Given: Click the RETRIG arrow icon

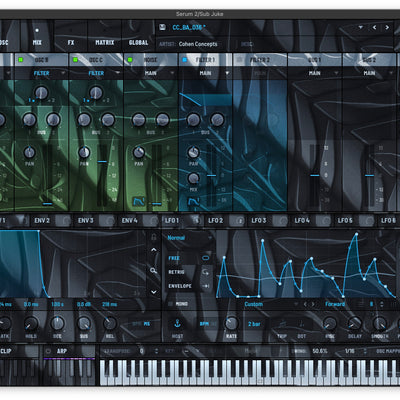Looking at the screenshot, I should pos(206,272).
